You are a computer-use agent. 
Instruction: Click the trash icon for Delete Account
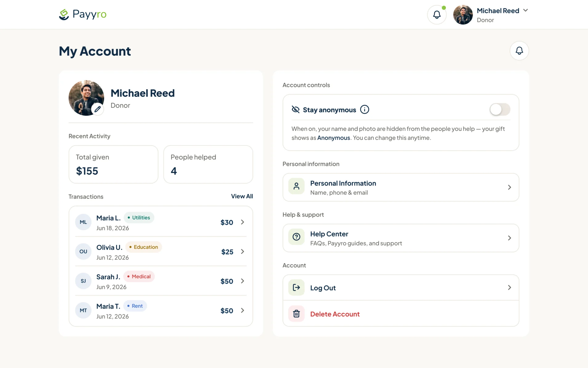296,314
